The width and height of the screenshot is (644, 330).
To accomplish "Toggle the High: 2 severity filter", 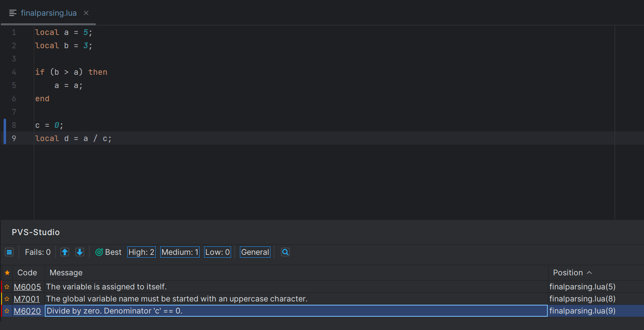I will (141, 252).
